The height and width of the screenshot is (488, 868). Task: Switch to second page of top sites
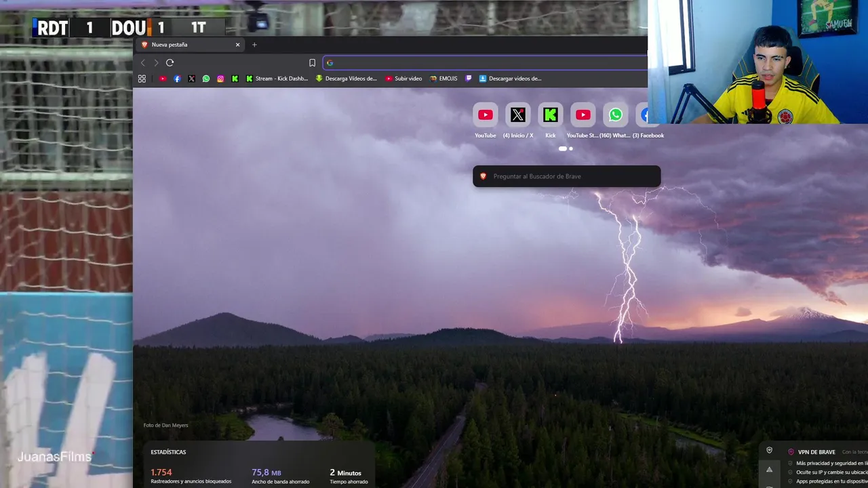pyautogui.click(x=571, y=148)
